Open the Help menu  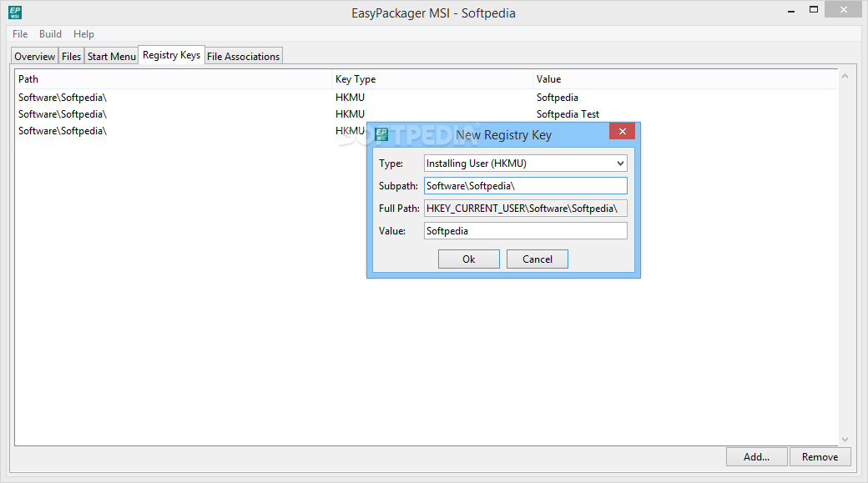click(x=83, y=33)
